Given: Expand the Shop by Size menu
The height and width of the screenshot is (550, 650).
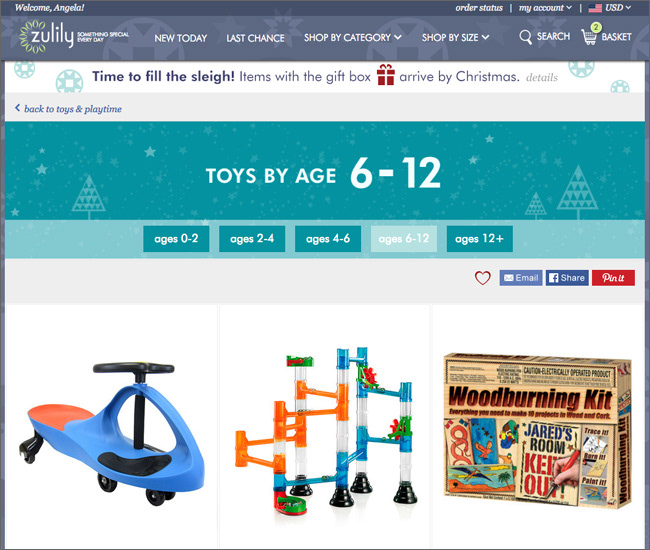Looking at the screenshot, I should [x=455, y=38].
